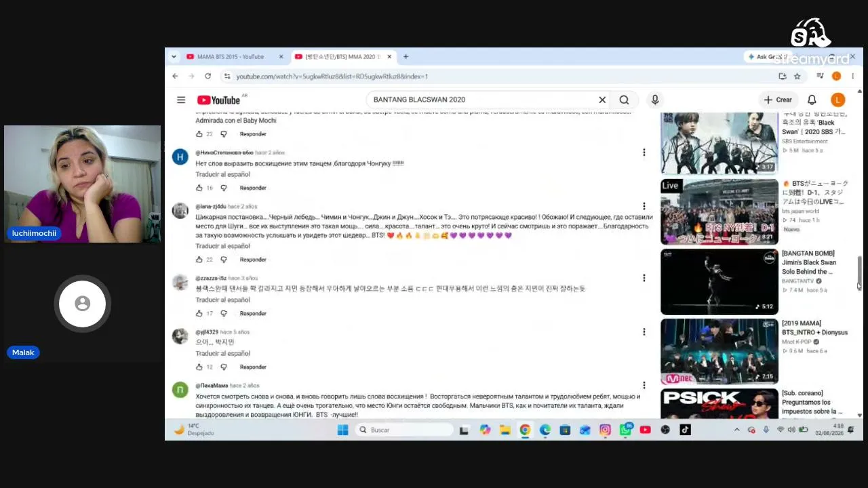Open WhatsApp from the taskbar

(625, 430)
